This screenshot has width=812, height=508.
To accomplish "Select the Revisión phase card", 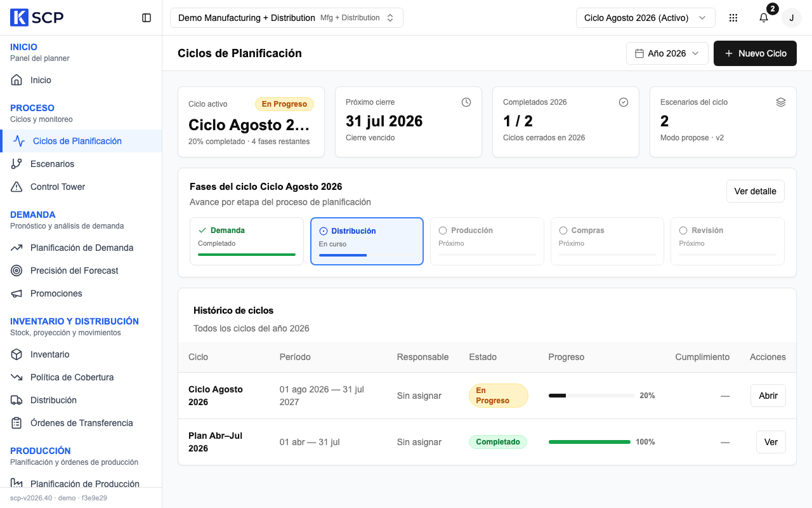I will click(728, 241).
